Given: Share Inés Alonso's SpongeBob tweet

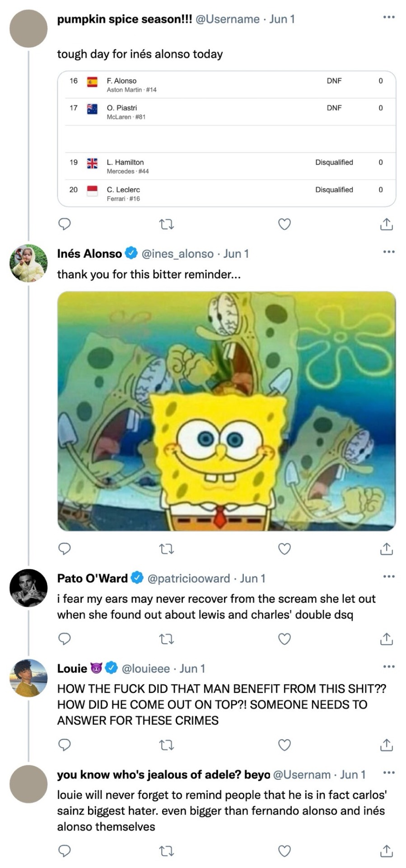Looking at the screenshot, I should pyautogui.click(x=386, y=548).
